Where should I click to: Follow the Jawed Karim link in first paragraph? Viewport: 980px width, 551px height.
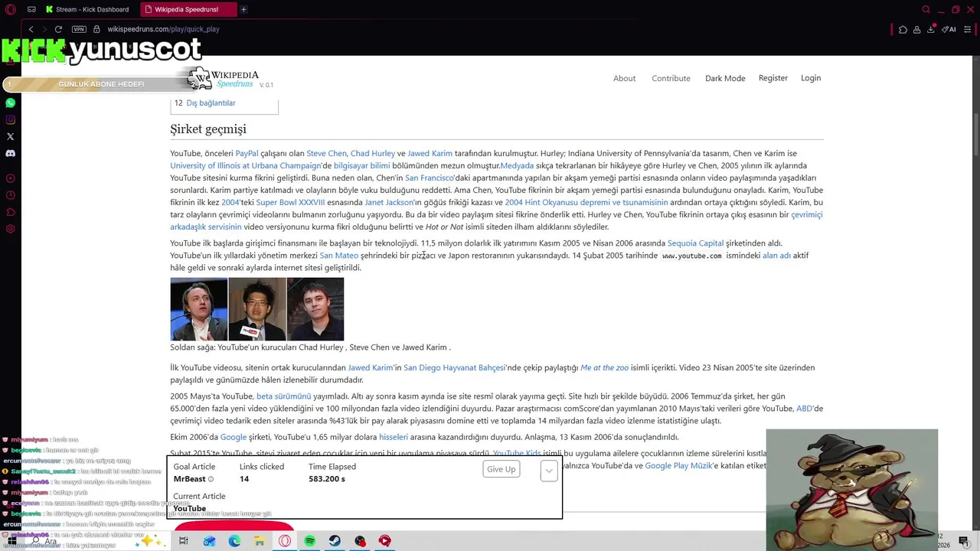point(430,153)
